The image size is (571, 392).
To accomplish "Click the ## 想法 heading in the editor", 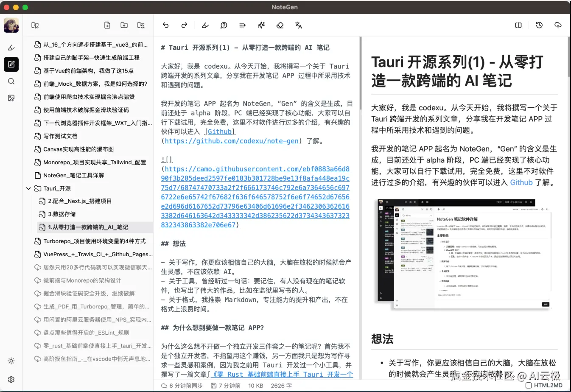I will [173, 244].
